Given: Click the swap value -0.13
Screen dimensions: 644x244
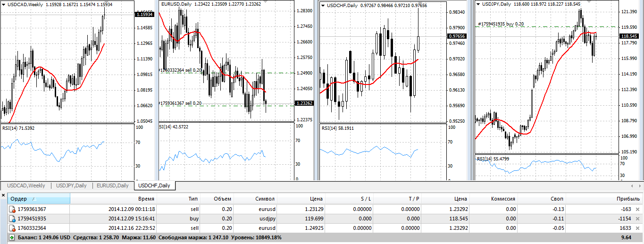Looking at the screenshot, I should 559,209.
